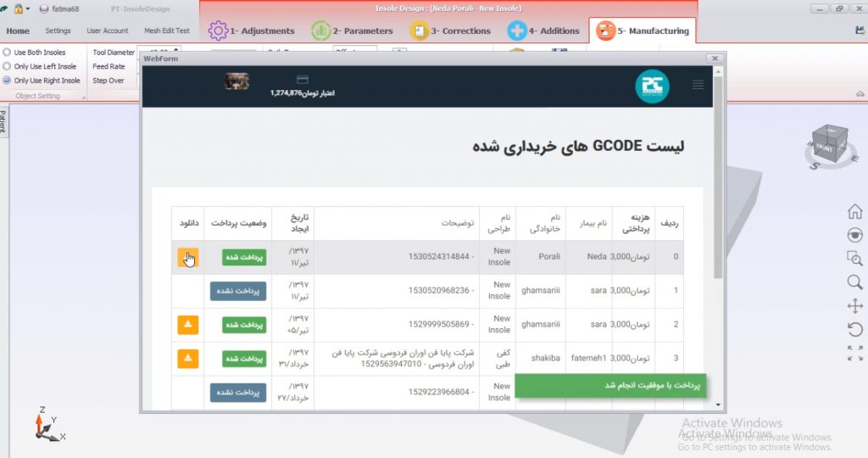
Task: Activate zoom window tool
Action: click(854, 258)
